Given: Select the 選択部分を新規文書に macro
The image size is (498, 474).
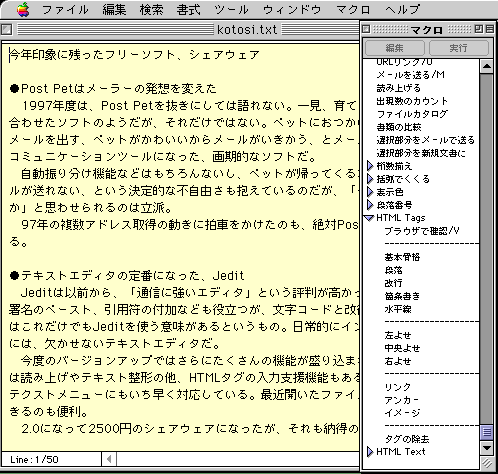Looking at the screenshot, I should click(421, 153).
